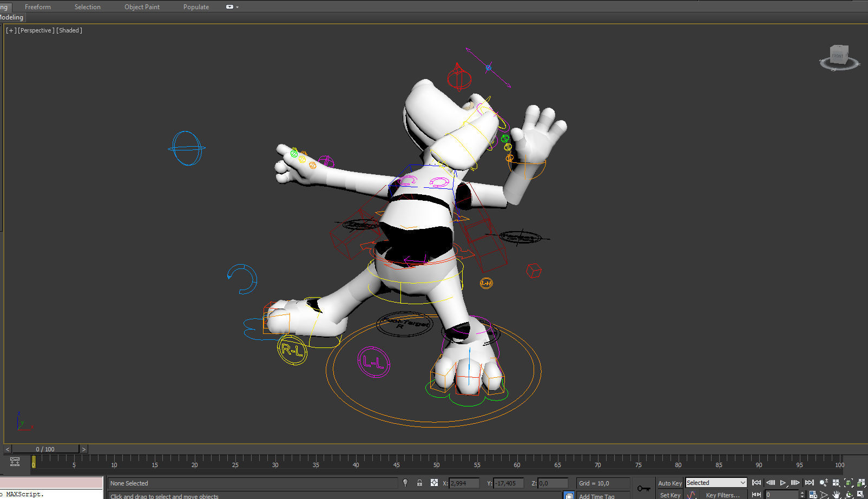This screenshot has height=499, width=868.
Task: Open the Perspective viewport view menu
Action: pos(36,30)
